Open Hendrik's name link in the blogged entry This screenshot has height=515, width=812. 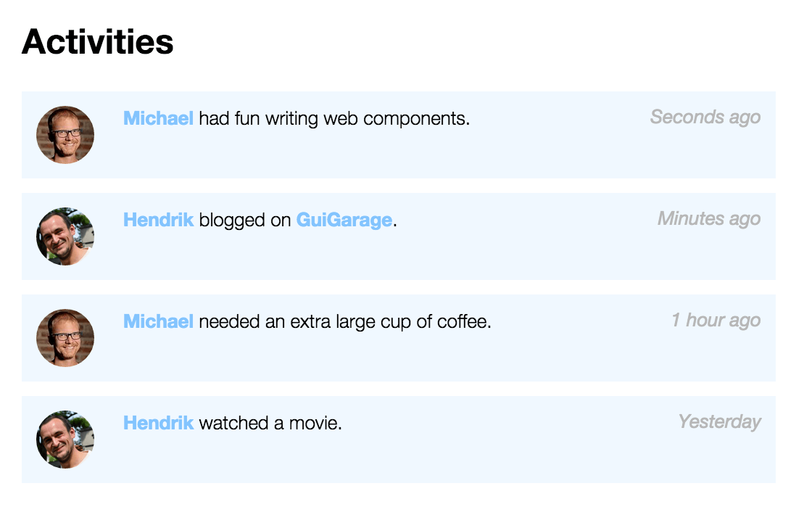[x=158, y=220]
